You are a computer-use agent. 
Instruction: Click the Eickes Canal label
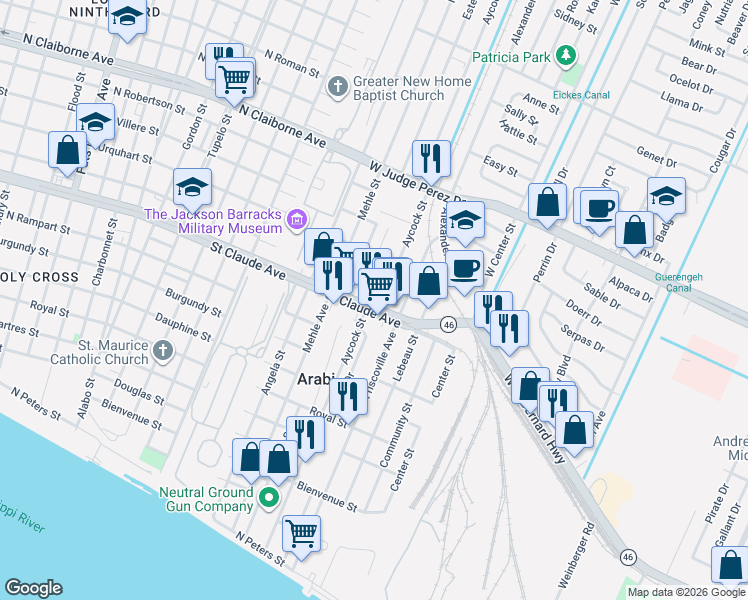[x=581, y=95]
